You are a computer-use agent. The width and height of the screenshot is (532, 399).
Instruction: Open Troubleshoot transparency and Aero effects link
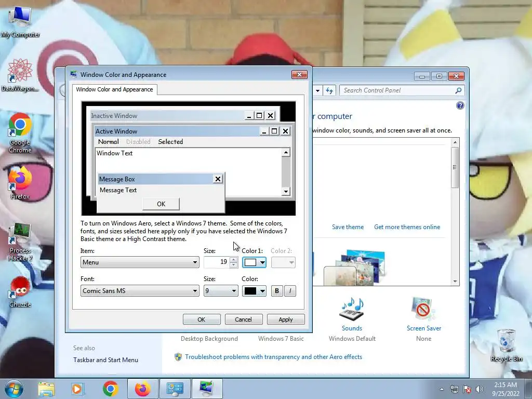coord(273,357)
